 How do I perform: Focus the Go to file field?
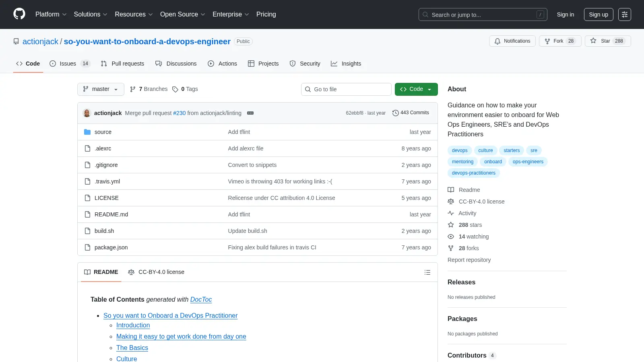(346, 89)
